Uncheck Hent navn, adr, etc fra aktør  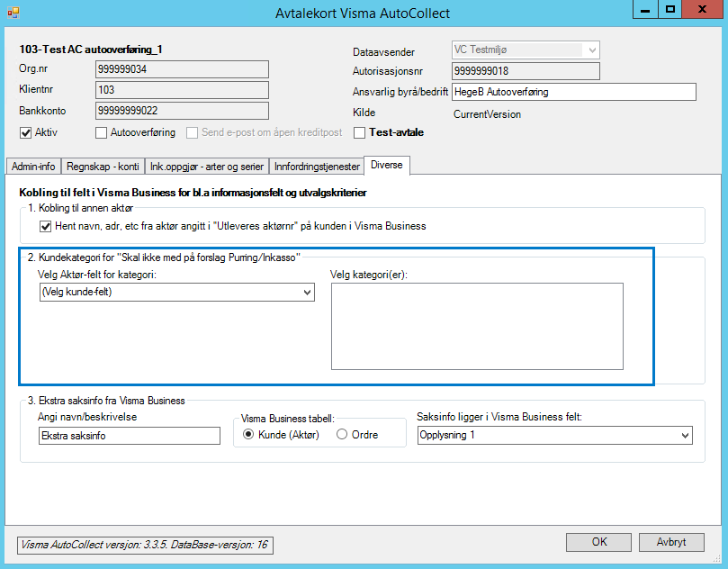(x=46, y=227)
